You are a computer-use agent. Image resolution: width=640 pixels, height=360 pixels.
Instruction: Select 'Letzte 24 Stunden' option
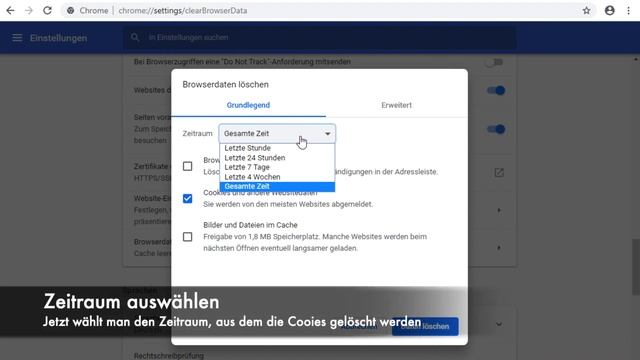pos(277,158)
